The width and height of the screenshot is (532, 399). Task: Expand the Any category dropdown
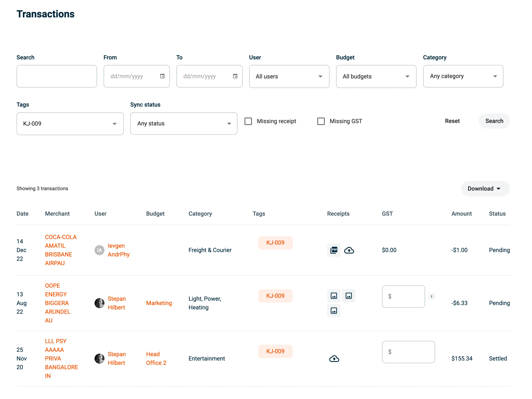[x=463, y=76]
